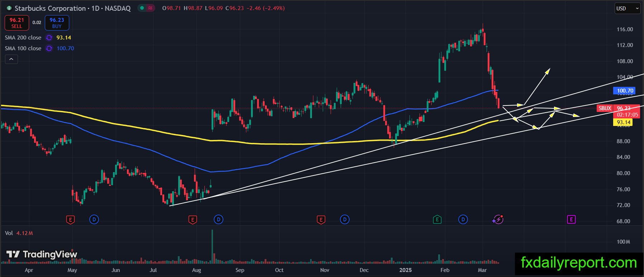Click the Aug label on the time axis
Viewport: 644px width, 277px height.
click(x=196, y=270)
